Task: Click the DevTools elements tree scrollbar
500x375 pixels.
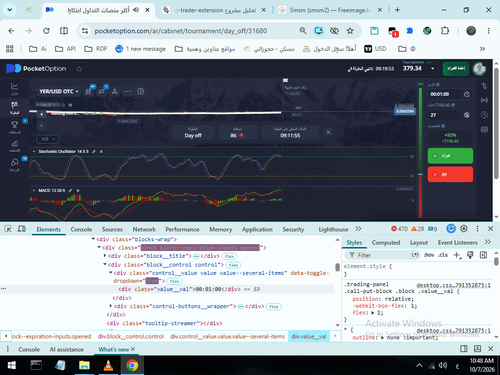Action: pyautogui.click(x=337, y=267)
